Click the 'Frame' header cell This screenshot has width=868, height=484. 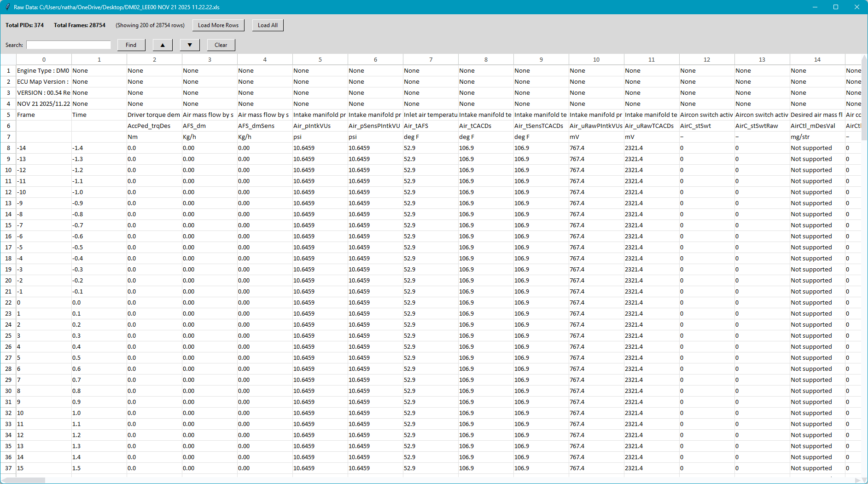[x=44, y=115]
